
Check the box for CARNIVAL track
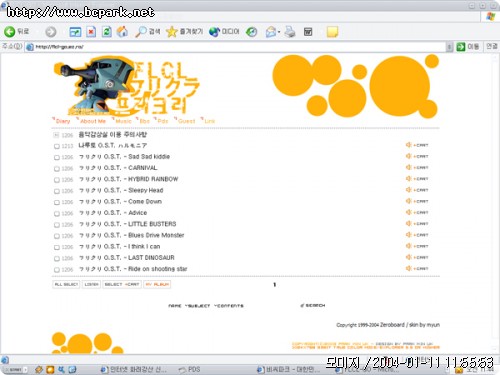coord(57,169)
